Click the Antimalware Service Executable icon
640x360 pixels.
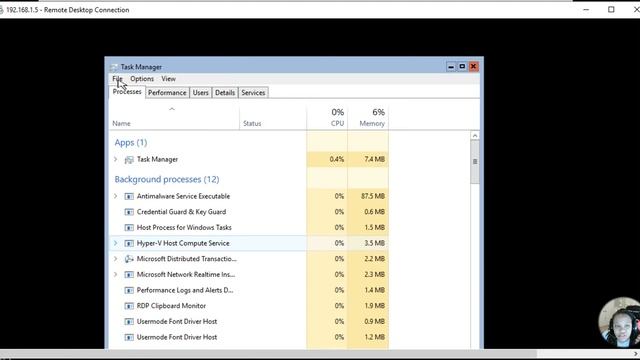point(129,196)
